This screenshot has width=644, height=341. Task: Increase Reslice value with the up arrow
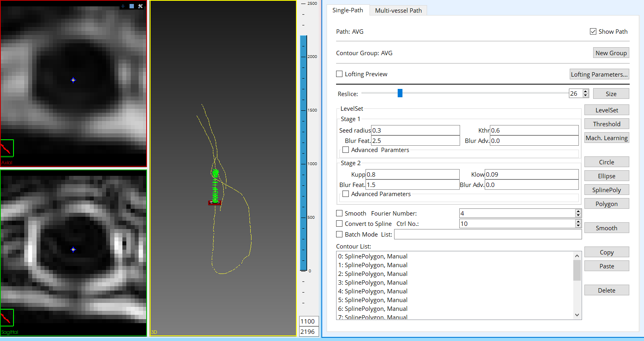point(586,91)
